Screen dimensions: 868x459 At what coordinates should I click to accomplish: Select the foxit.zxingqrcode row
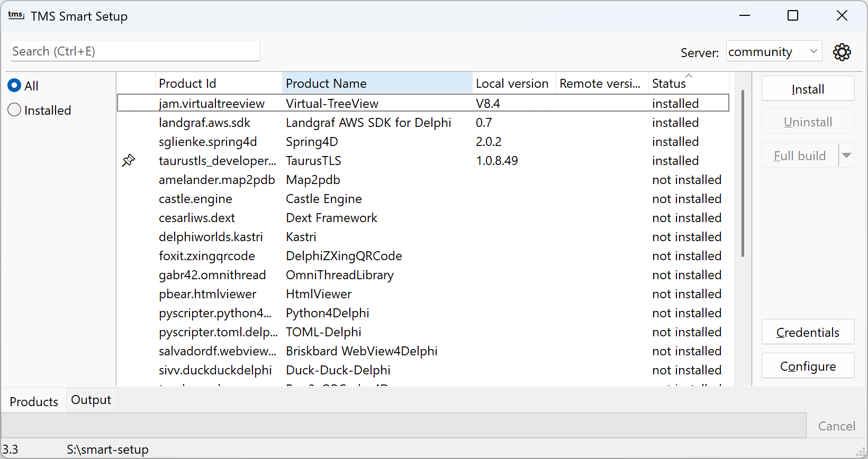click(x=423, y=255)
